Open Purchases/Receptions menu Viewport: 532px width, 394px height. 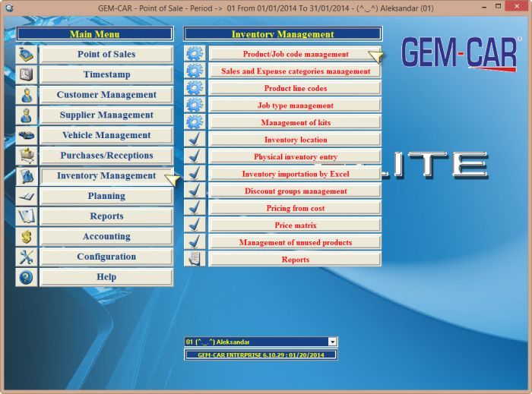click(106, 156)
